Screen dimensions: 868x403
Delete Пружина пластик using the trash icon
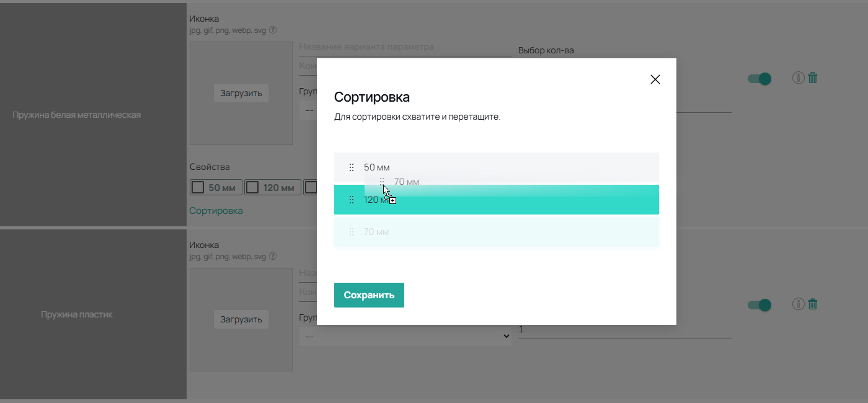coord(813,304)
